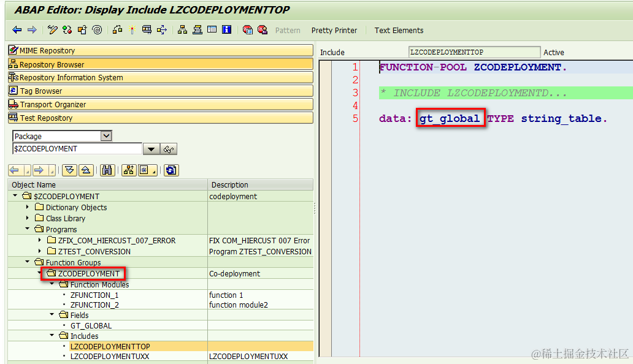Select the ZCODEPLOYMENT function group
The image size is (633, 364).
point(89,274)
